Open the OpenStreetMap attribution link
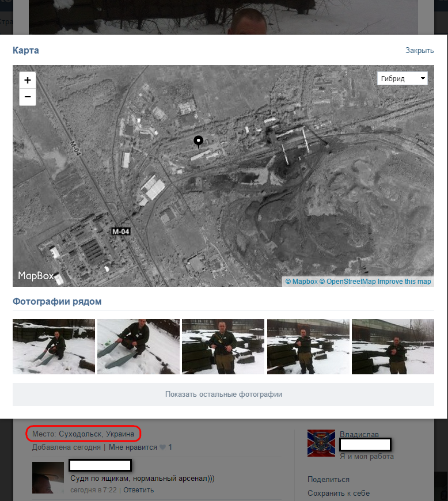 pyautogui.click(x=348, y=282)
